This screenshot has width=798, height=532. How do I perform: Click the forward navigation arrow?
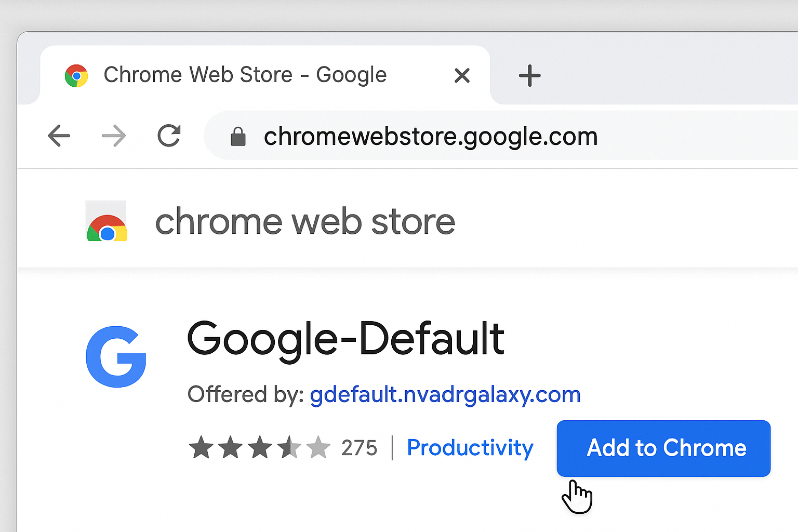114,136
